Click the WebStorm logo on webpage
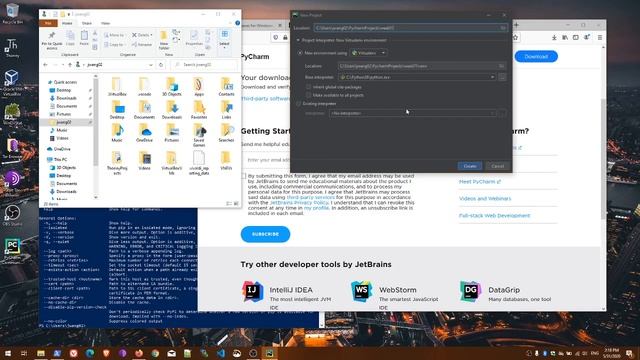This screenshot has height=360, width=640. coord(362,291)
